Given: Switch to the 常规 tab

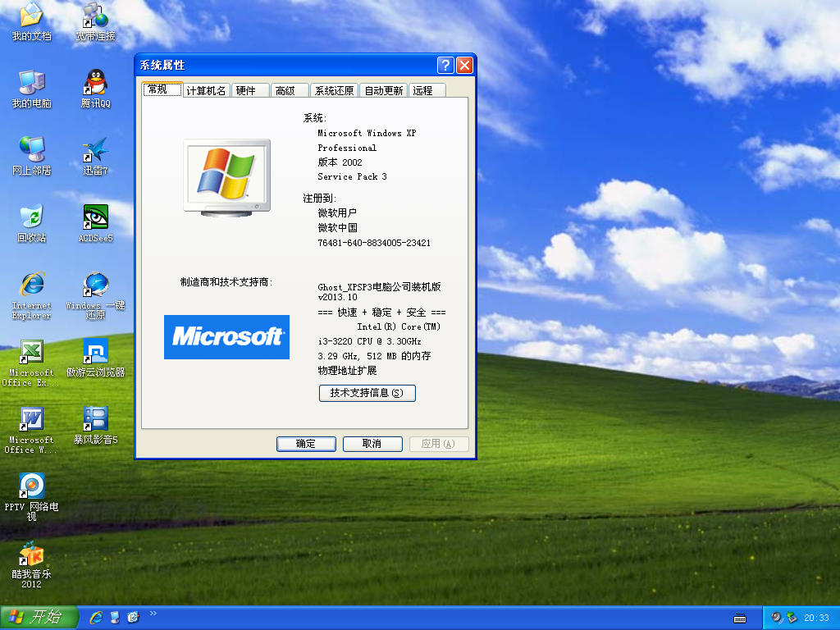Looking at the screenshot, I should click(162, 89).
